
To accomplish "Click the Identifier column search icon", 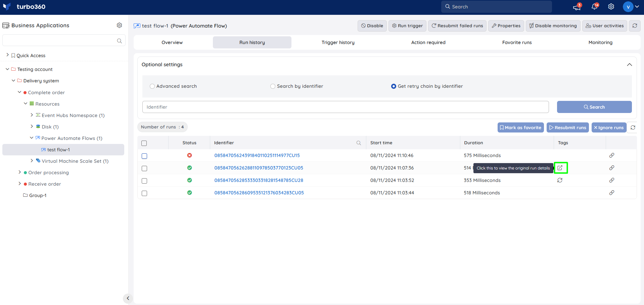I will (359, 143).
